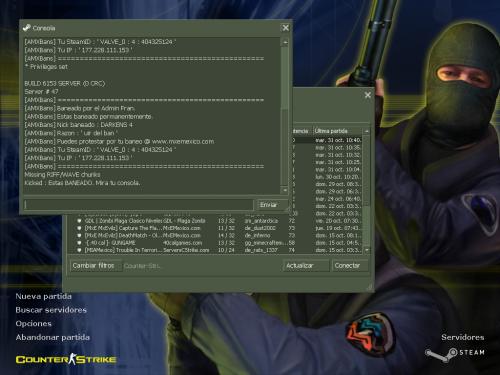Open Nueva partida from main menu
Viewport: 500px width, 375px height.
43,296
